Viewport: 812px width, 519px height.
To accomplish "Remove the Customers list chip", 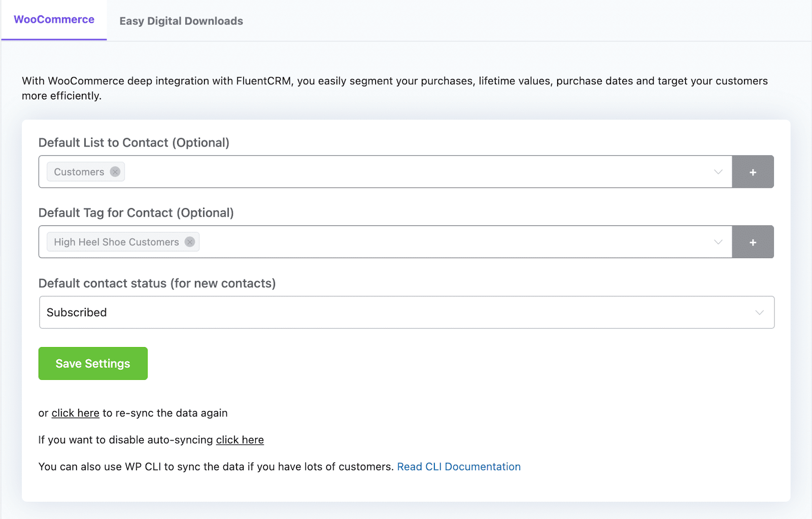I will (115, 172).
